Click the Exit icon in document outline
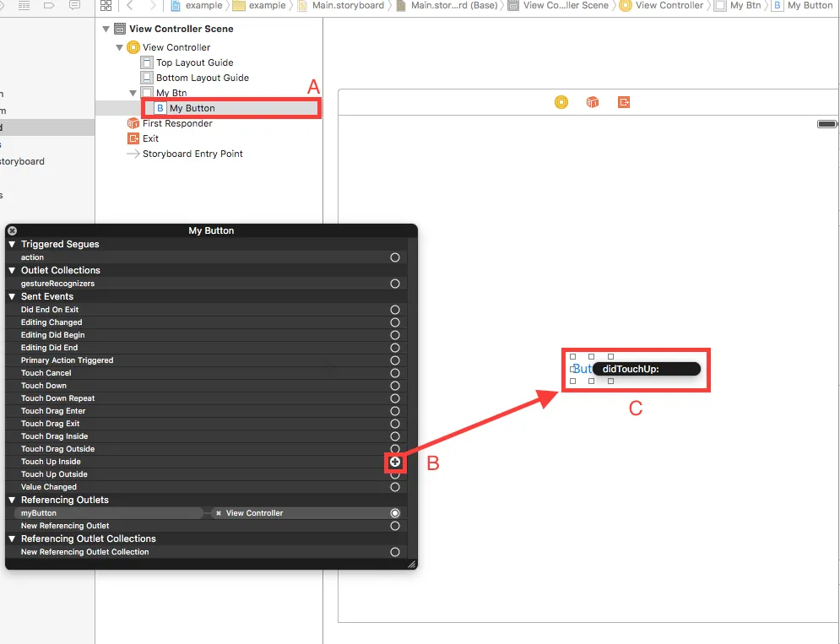 coord(133,138)
